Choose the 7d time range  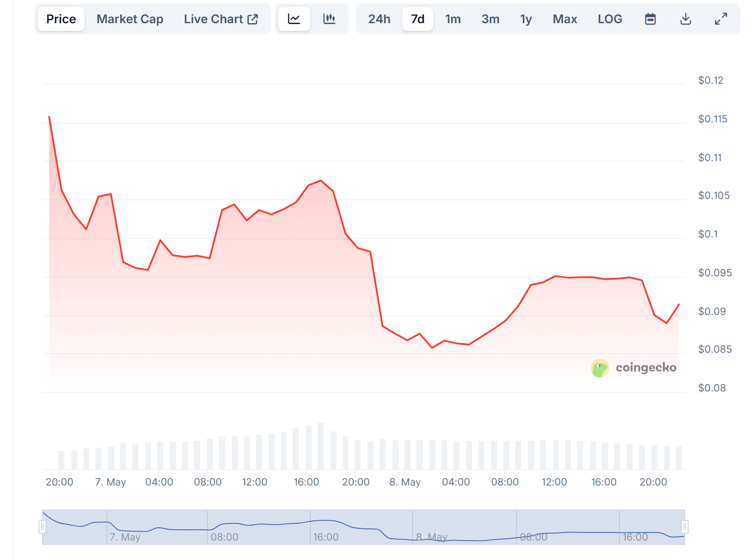pyautogui.click(x=418, y=19)
